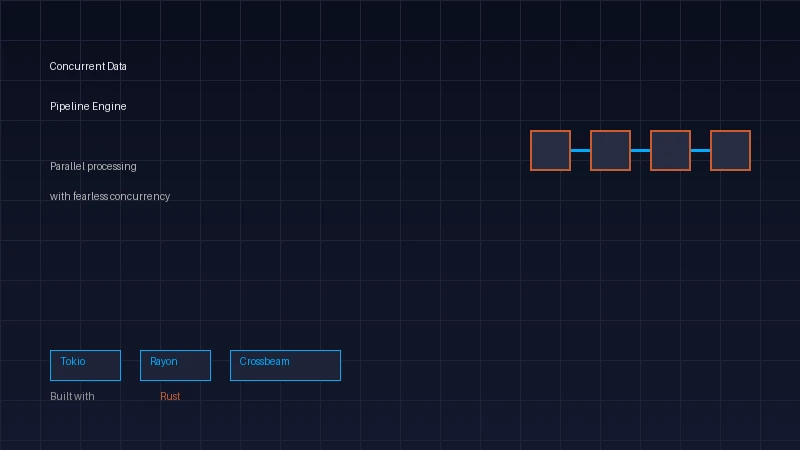Click the word "Data" in the title
The height and width of the screenshot is (450, 800).
tap(117, 67)
